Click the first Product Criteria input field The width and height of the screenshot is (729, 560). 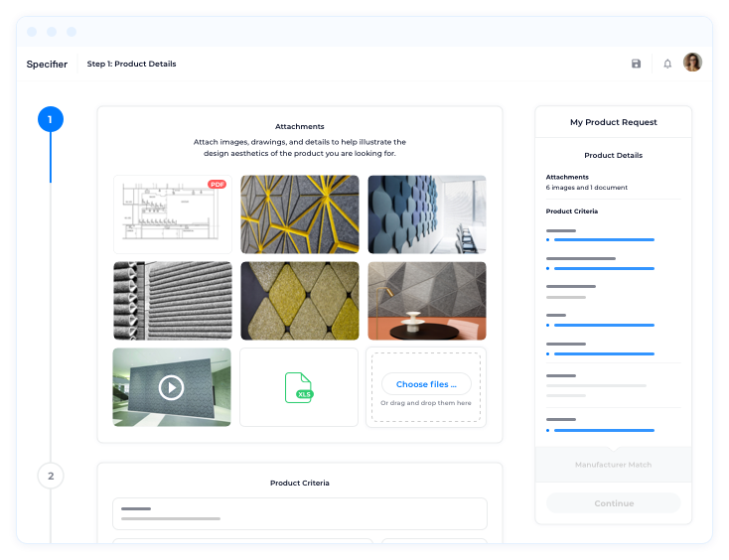(300, 513)
